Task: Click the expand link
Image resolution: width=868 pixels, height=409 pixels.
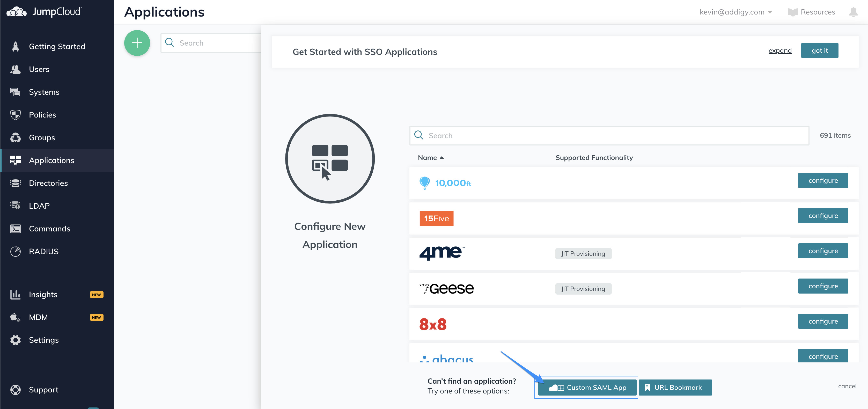Action: [x=780, y=50]
